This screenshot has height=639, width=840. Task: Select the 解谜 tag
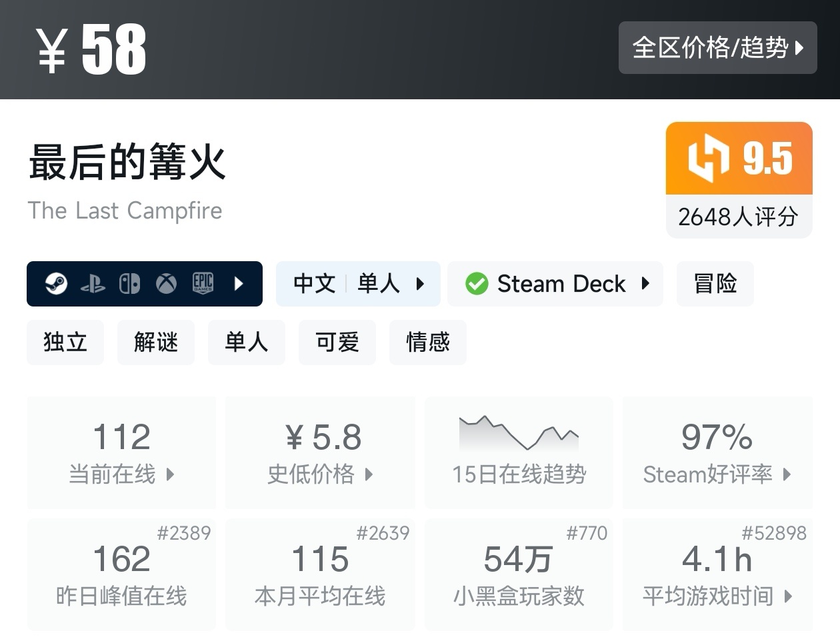156,342
